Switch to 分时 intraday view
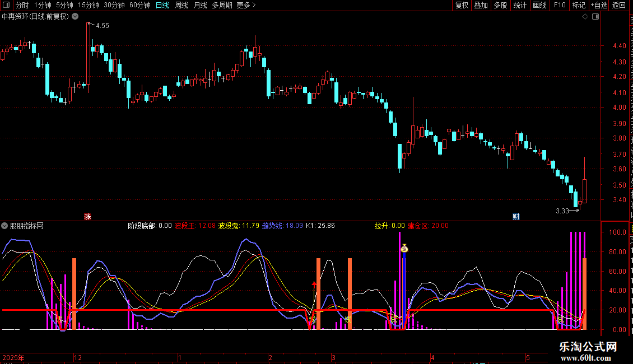Viewport: 633px width, 364px height. coord(22,5)
